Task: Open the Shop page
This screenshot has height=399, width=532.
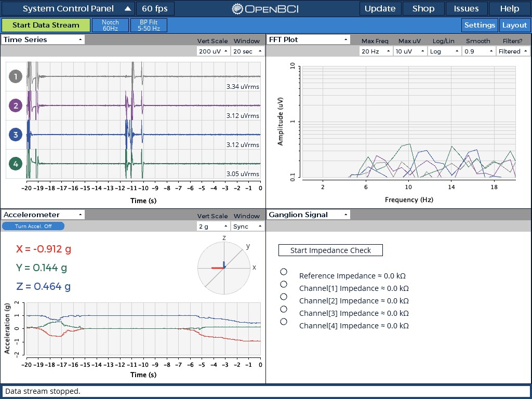Action: 423,8
